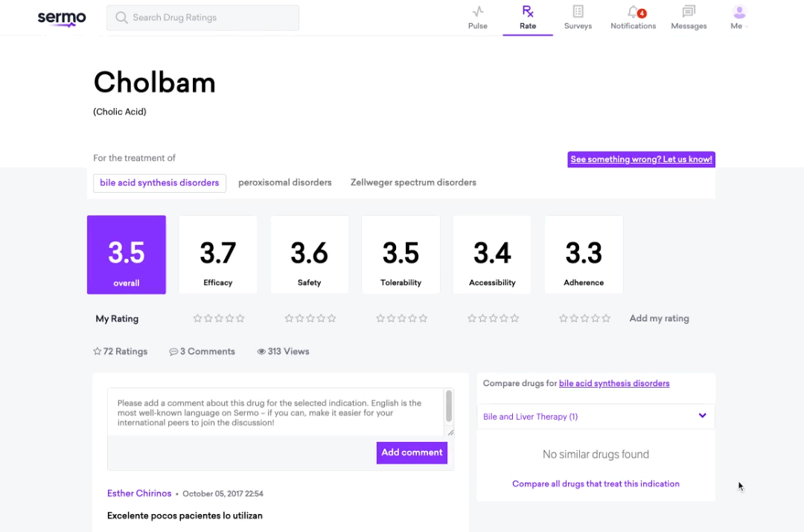Click Compare all drugs that treat this indication
The height and width of the screenshot is (532, 804).
point(596,484)
